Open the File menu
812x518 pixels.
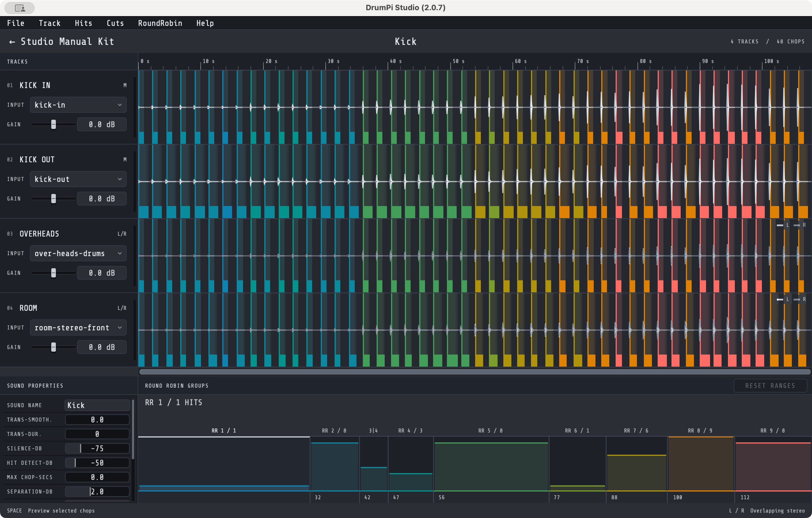click(x=16, y=23)
